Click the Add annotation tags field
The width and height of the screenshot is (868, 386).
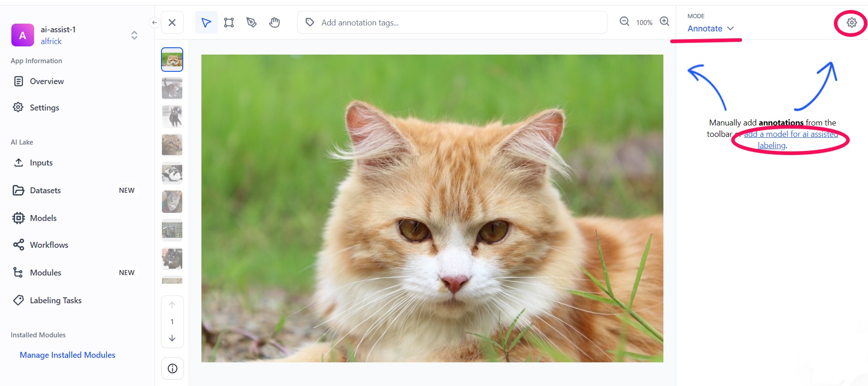(x=452, y=23)
